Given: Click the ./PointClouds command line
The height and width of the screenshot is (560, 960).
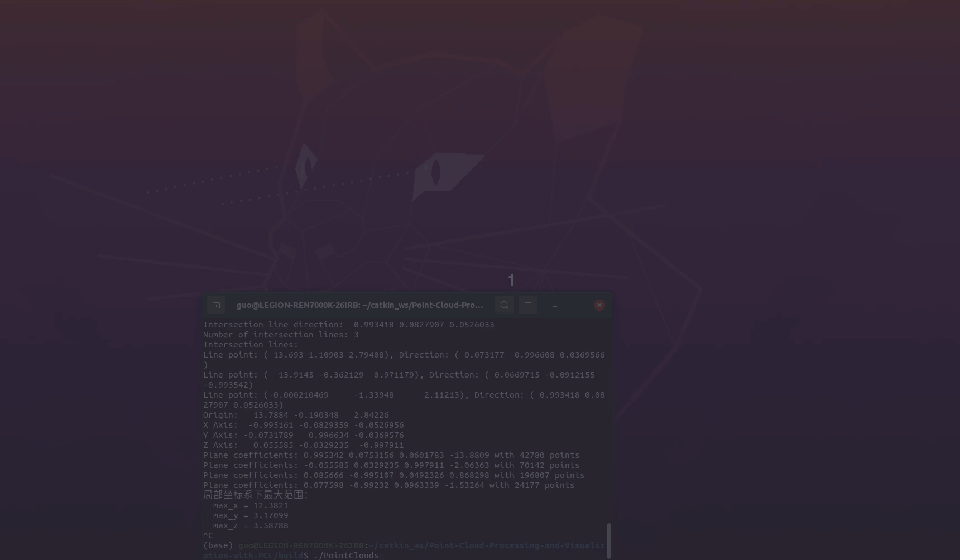Looking at the screenshot, I should tap(346, 556).
